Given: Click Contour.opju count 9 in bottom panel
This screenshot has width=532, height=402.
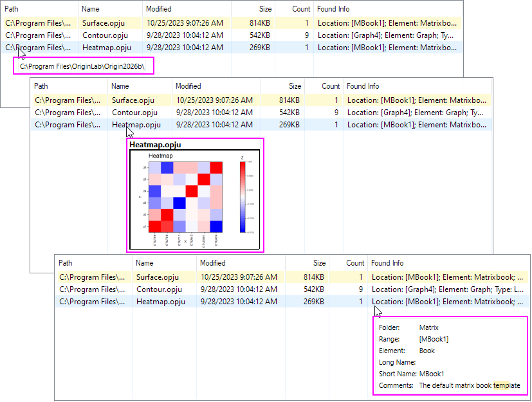Looking at the screenshot, I should click(360, 289).
